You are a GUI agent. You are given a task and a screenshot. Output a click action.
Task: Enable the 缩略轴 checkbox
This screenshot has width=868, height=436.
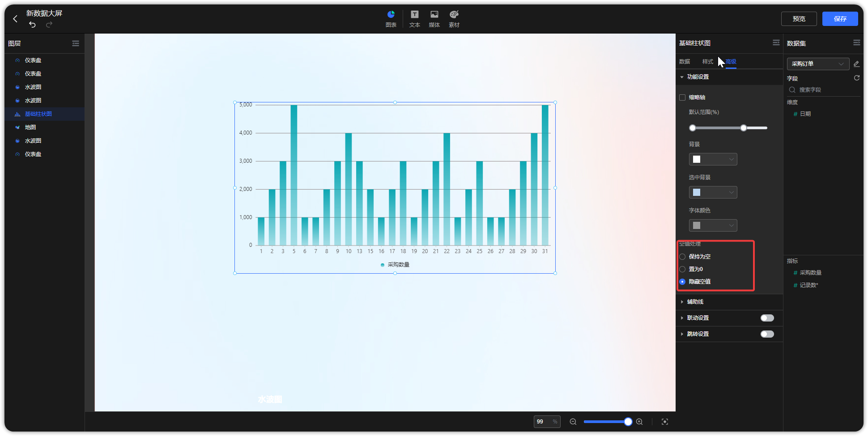point(682,97)
